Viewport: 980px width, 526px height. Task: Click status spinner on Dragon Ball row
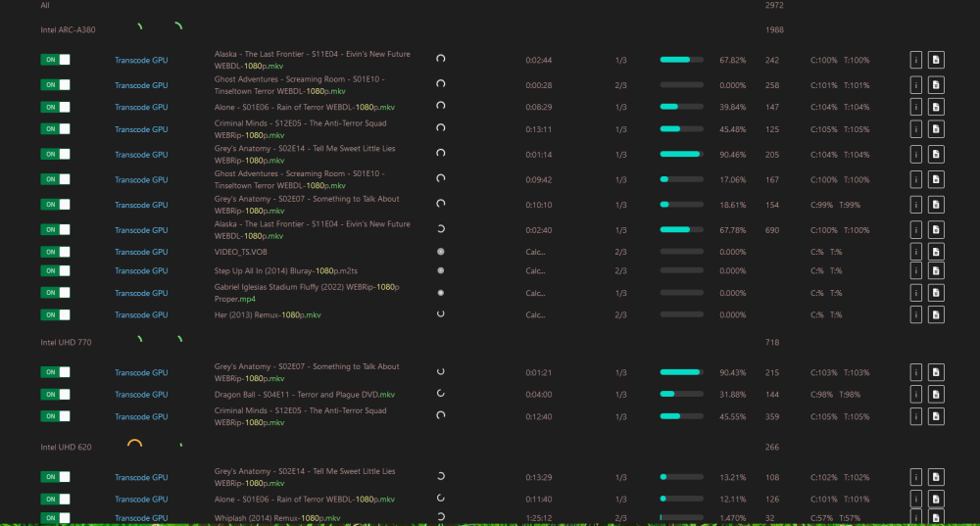click(x=441, y=394)
